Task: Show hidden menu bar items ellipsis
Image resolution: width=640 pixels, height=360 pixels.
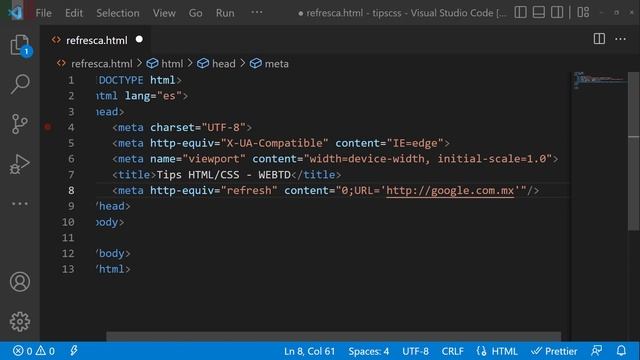Action: point(257,12)
